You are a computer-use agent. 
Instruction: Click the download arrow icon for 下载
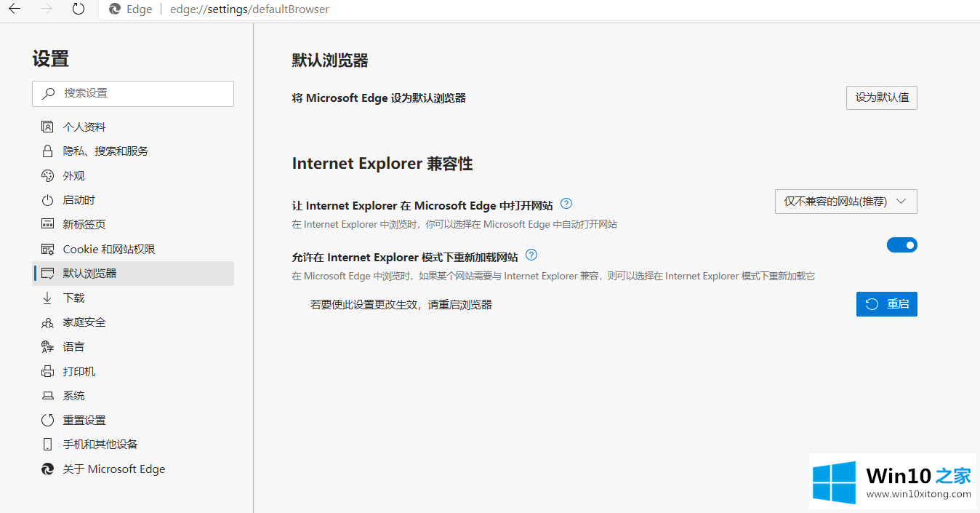coord(47,298)
